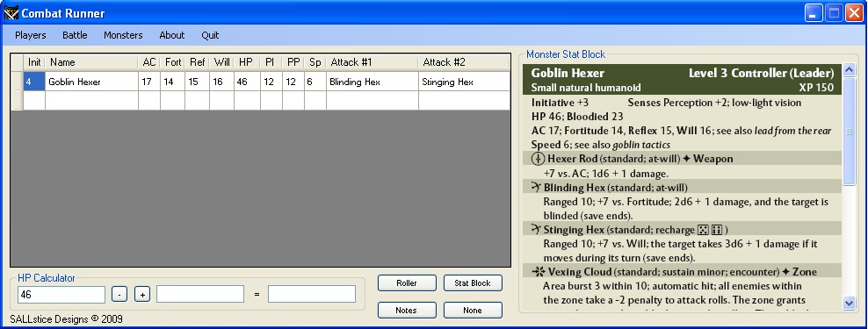
Task: Click the plus HP calculator button
Action: pos(142,295)
